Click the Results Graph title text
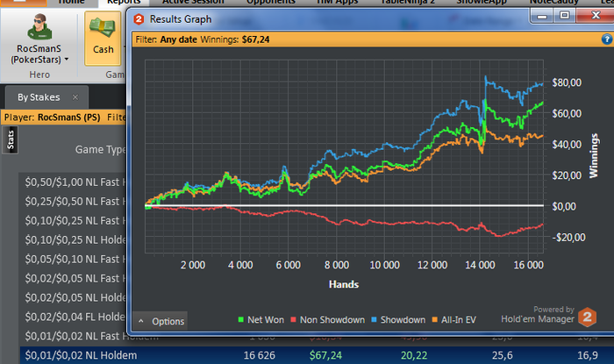The image size is (614, 364). (x=181, y=19)
